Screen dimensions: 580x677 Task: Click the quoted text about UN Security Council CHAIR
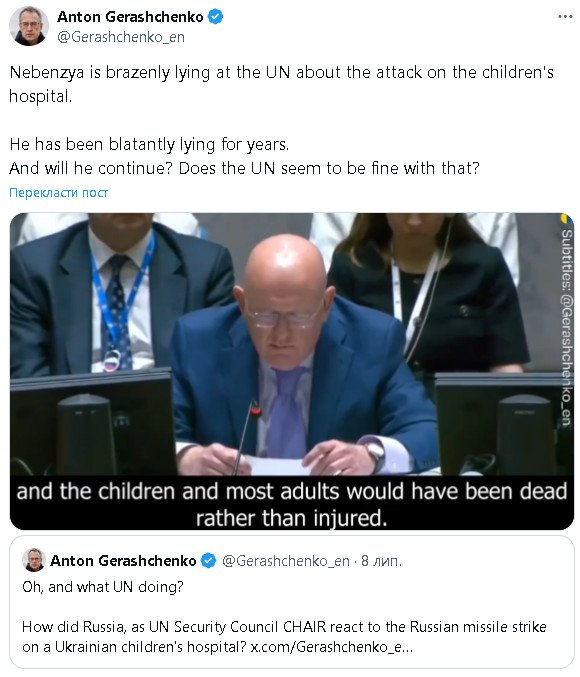284,637
